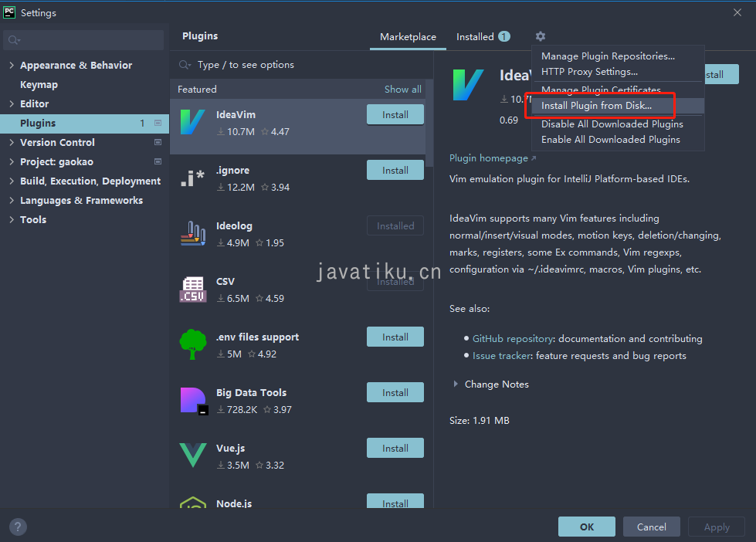Select the Node.js plugin name

[234, 503]
